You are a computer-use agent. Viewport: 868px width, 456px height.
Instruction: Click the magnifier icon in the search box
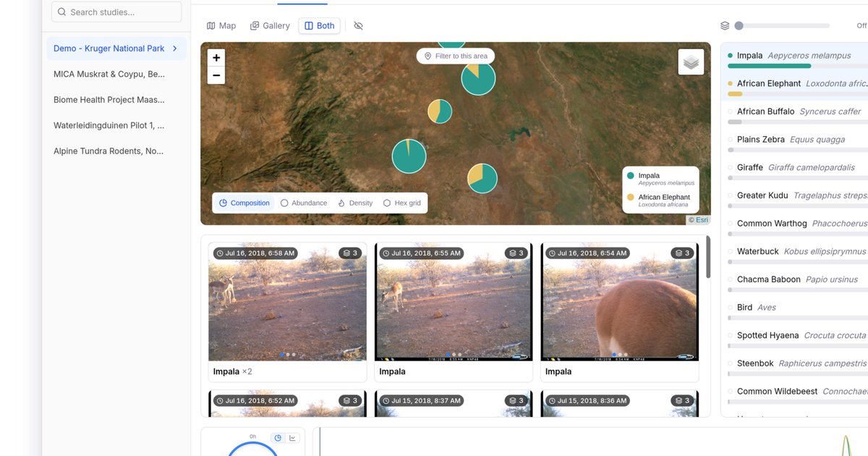[61, 12]
